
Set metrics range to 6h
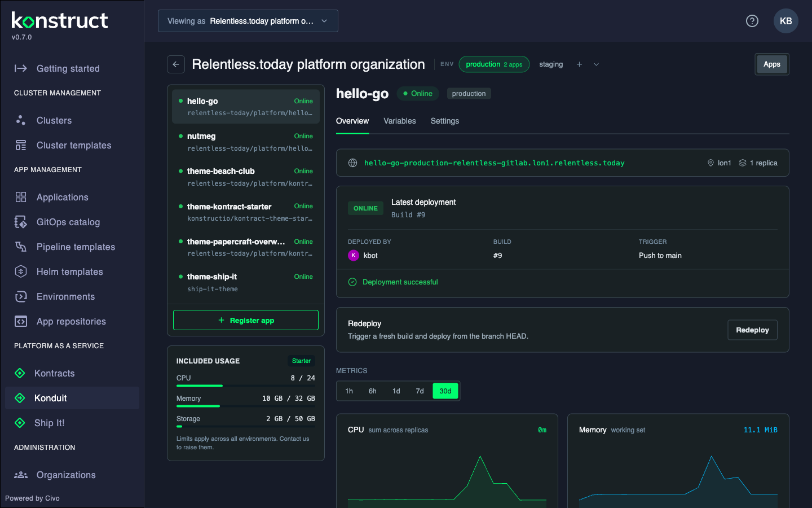click(x=373, y=391)
